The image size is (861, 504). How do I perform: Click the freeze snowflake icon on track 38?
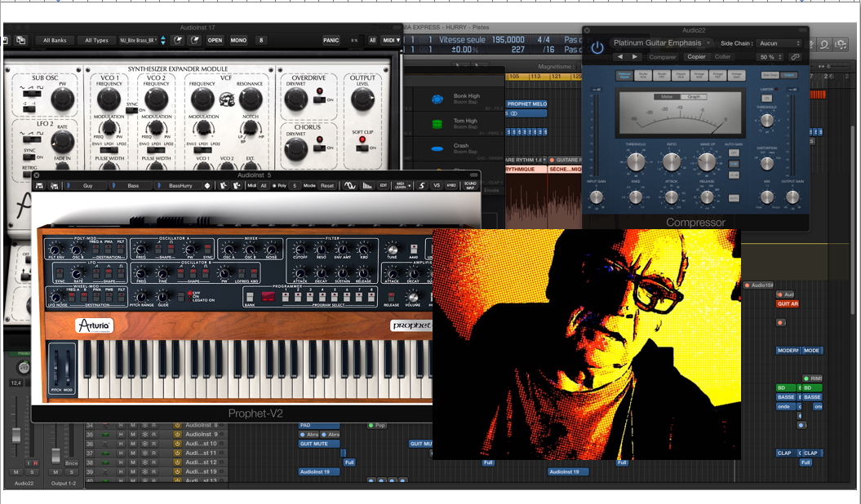coord(145,462)
